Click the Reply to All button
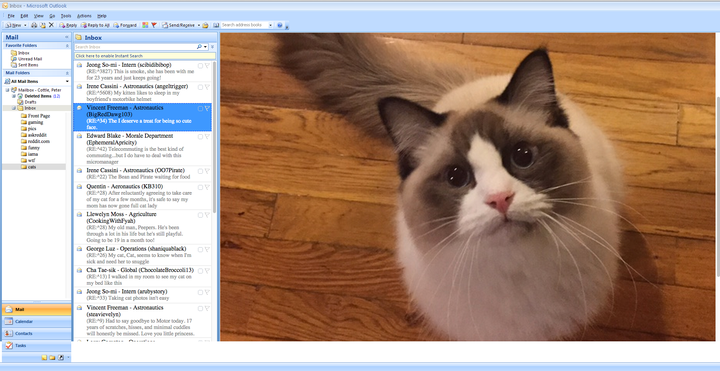The height and width of the screenshot is (371, 720). pos(95,25)
